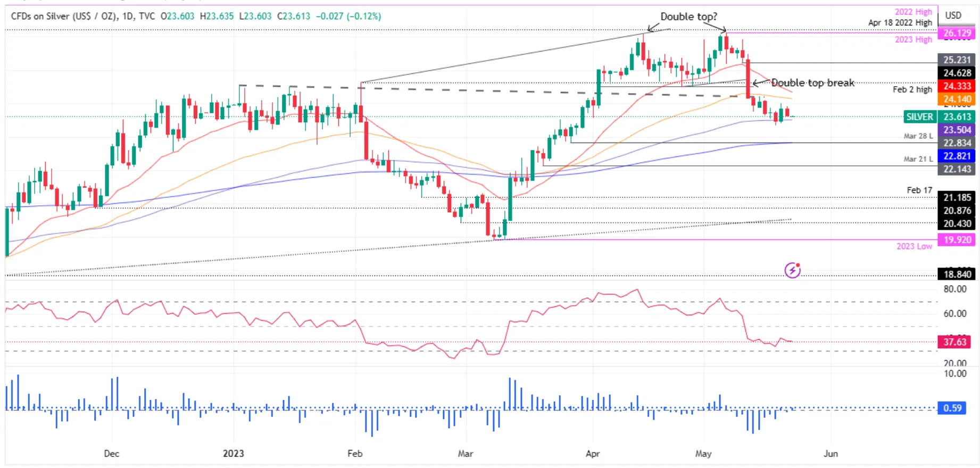
Task: Click the RSI value 37.63 label
Action: pos(954,342)
